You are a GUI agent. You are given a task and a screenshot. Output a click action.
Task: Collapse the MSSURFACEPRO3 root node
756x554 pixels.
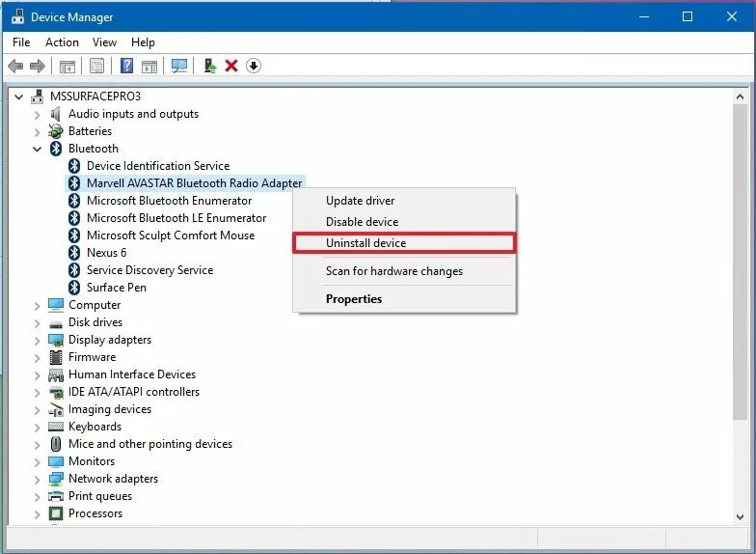pyautogui.click(x=19, y=97)
